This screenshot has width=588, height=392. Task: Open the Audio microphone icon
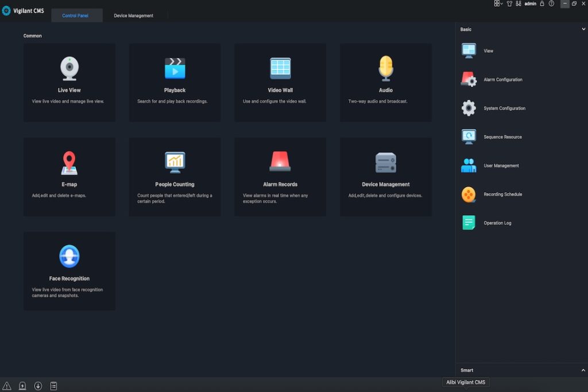click(x=386, y=68)
